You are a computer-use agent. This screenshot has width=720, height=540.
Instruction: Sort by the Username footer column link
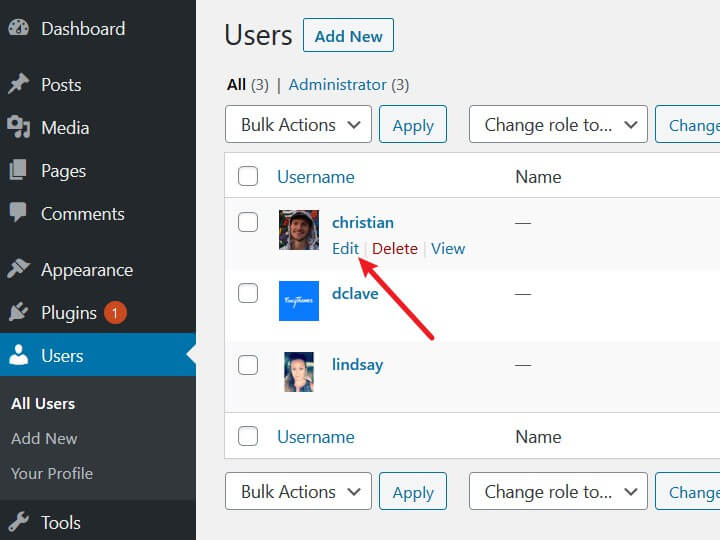pyautogui.click(x=316, y=437)
